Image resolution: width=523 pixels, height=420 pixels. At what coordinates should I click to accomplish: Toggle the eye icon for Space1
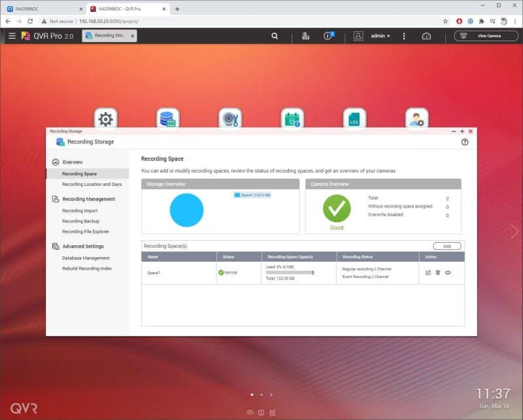(448, 272)
